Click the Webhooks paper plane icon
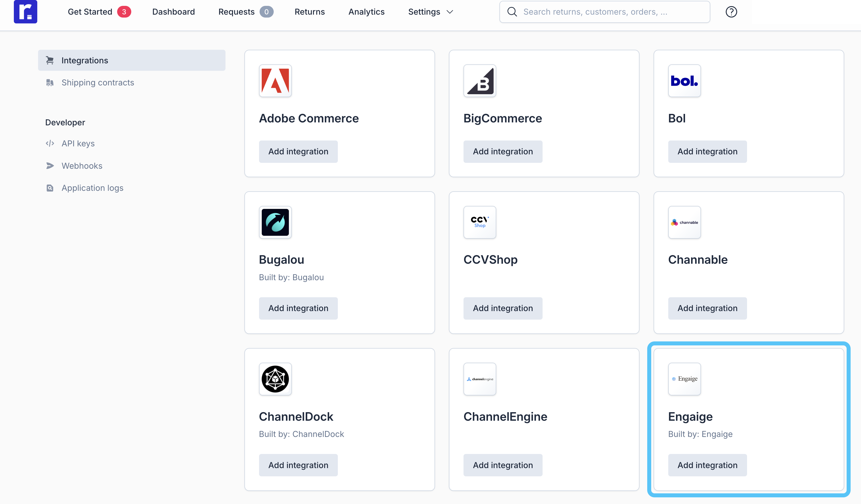This screenshot has height=504, width=861. pos(50,166)
